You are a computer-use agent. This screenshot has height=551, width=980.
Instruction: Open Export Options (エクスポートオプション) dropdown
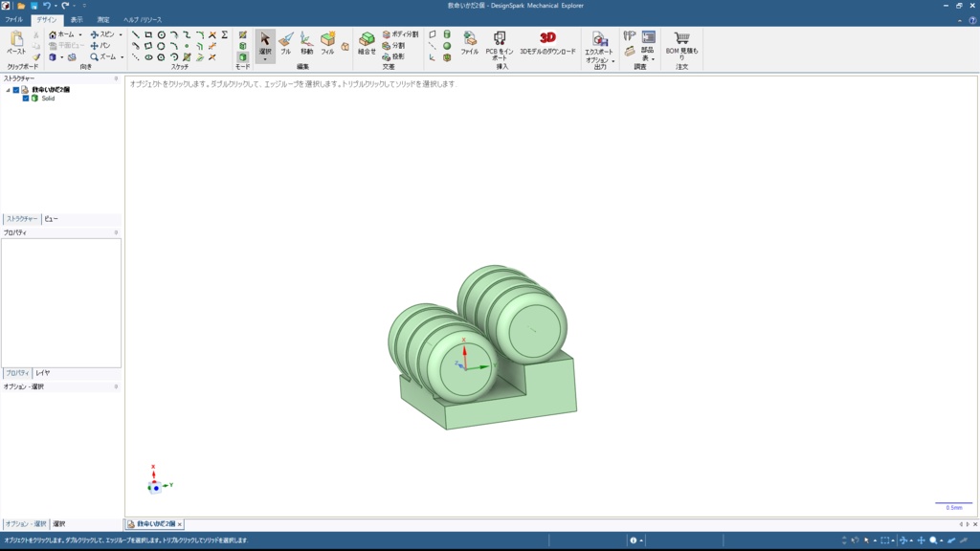tap(613, 61)
